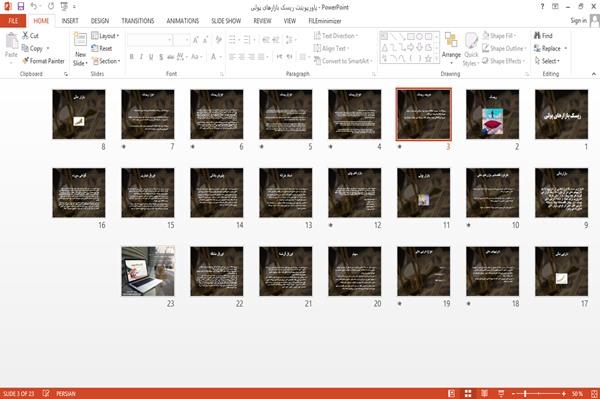Screen dimensions: 600x399
Task: Open the Section dropdown
Action: (106, 61)
